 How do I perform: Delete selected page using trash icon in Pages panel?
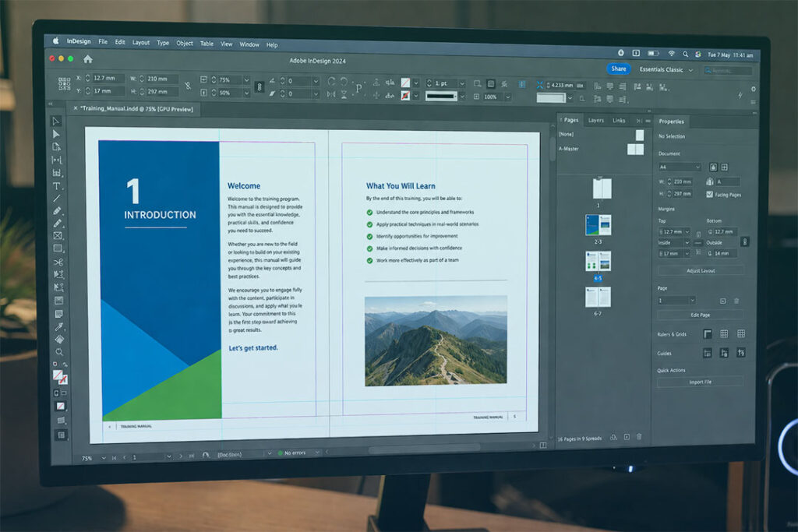pos(639,438)
